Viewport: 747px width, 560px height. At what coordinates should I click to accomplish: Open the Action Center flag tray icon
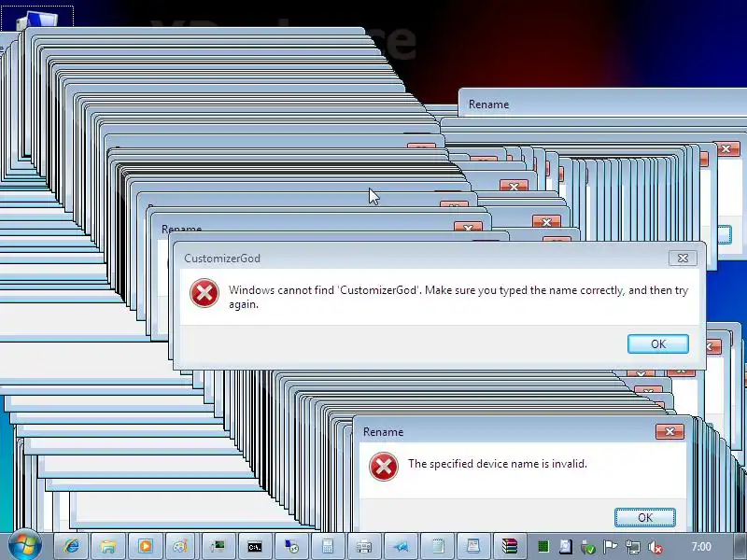[x=611, y=547]
